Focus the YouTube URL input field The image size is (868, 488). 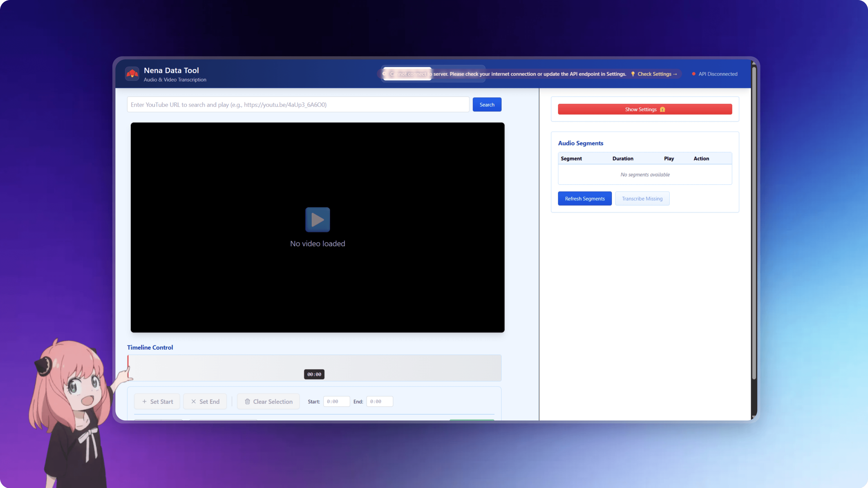pos(298,105)
